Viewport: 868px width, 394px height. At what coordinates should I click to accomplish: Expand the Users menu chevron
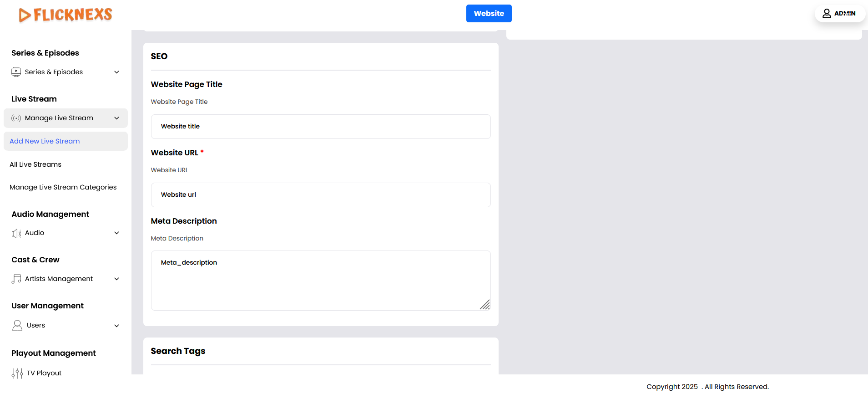116,326
